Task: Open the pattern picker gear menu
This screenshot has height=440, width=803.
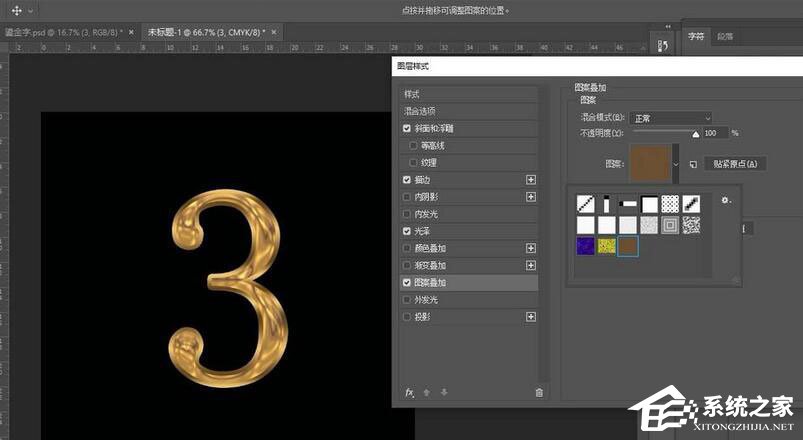Action: pos(726,200)
